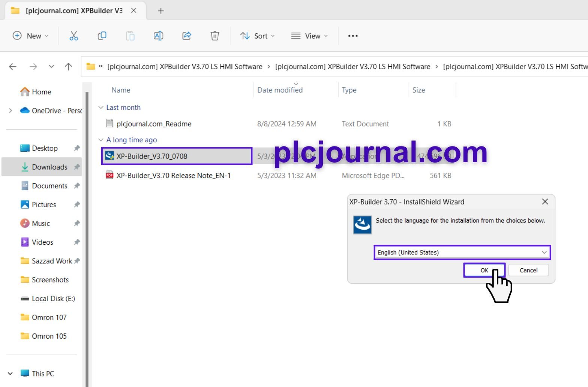Collapse the This PC tree node

(x=10, y=374)
